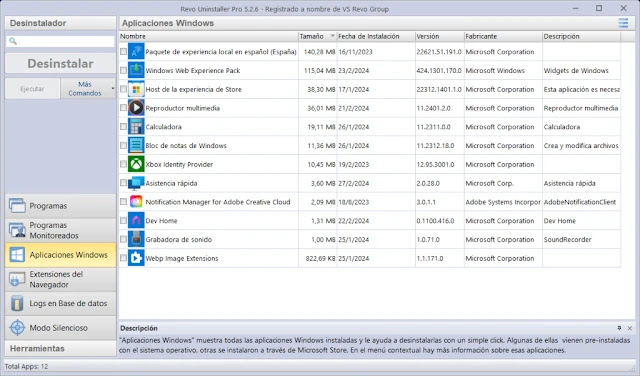
Task: Click the Adobe Notification Manager icon
Action: coord(136,202)
